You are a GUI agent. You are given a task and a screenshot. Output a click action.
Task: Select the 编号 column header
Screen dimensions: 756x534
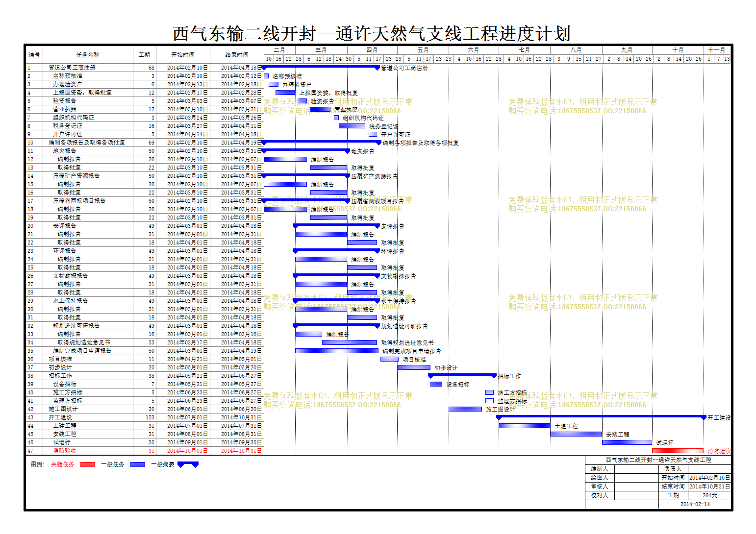[34, 54]
